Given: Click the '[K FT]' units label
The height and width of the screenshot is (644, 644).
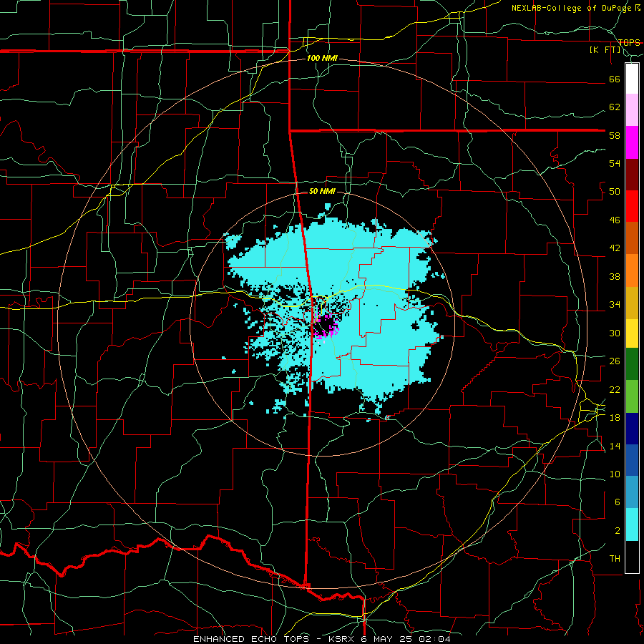Looking at the screenshot, I should point(605,49).
